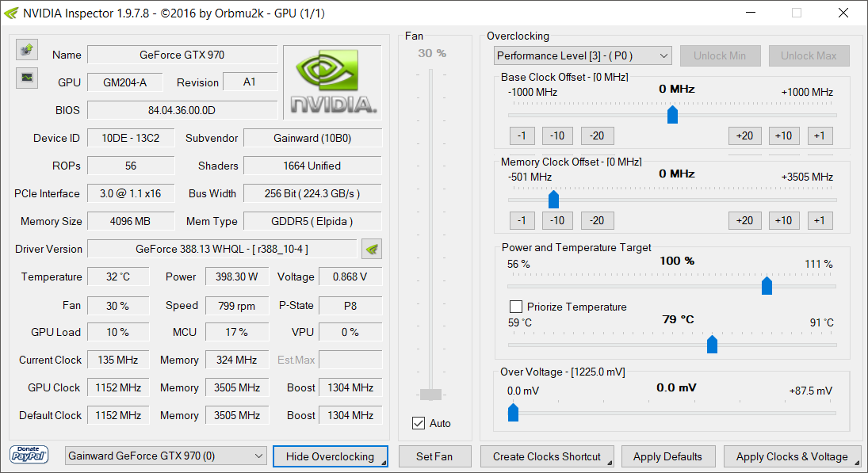868x473 pixels.
Task: Click the NVIDIA driver profile settings icon
Action: pos(372,249)
